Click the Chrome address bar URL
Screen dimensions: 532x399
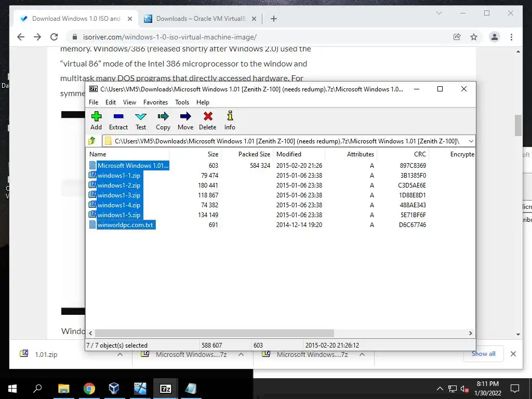pos(170,37)
